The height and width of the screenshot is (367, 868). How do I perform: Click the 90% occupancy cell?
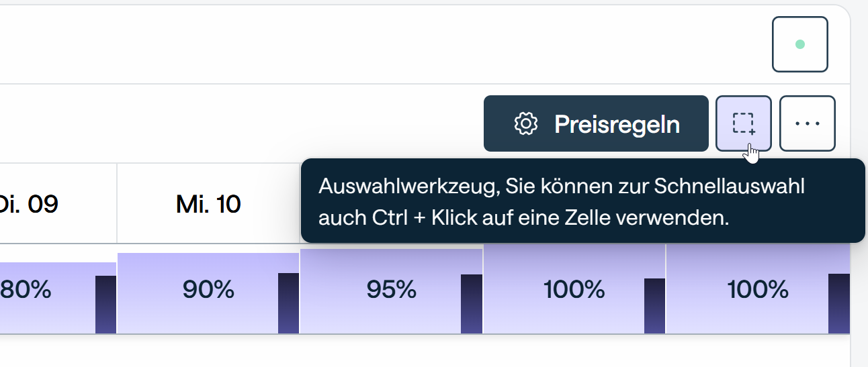pos(208,290)
